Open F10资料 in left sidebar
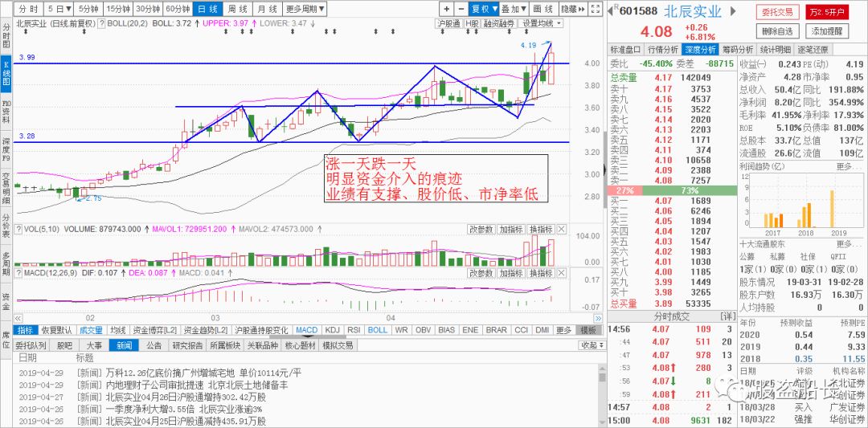The height and width of the screenshot is (428, 868). coord(6,112)
